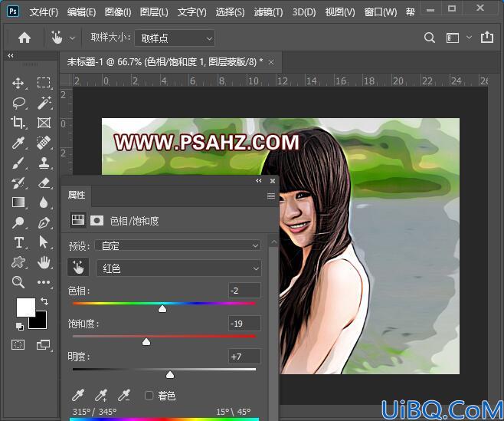Select the Frame tool
The height and width of the screenshot is (421, 504).
44,123
